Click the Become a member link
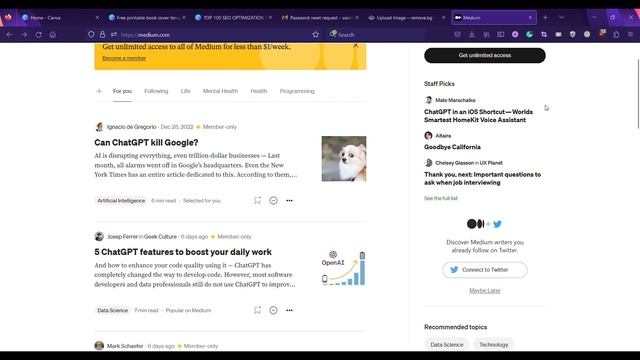This screenshot has width=640, height=360. pos(124,58)
